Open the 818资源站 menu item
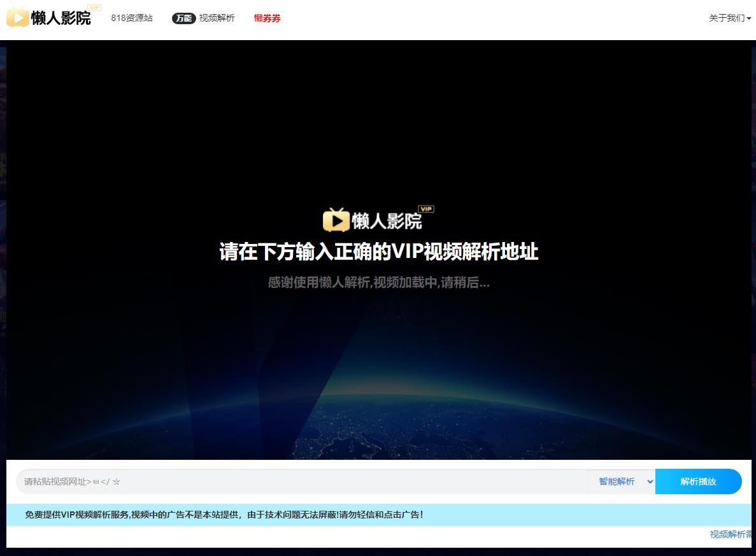756x556 pixels. pyautogui.click(x=132, y=18)
